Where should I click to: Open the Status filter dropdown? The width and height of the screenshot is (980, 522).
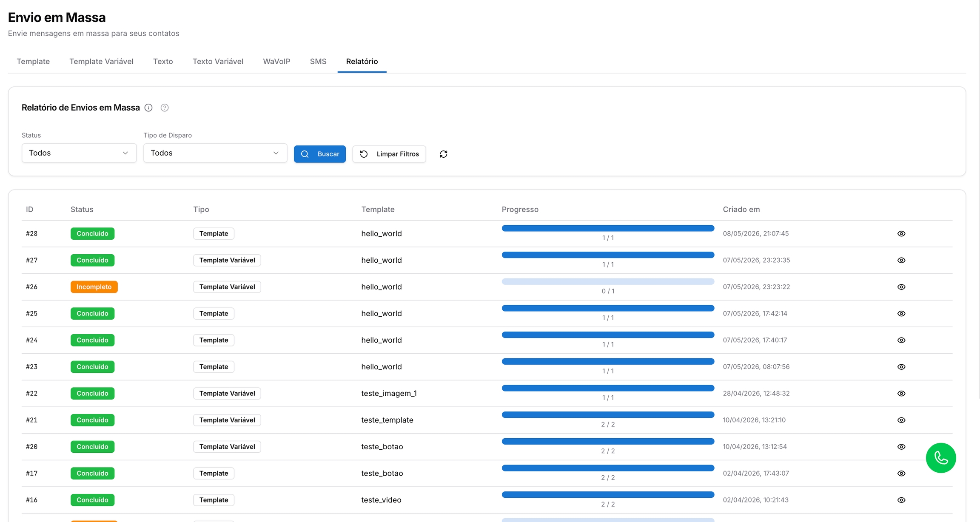tap(79, 153)
